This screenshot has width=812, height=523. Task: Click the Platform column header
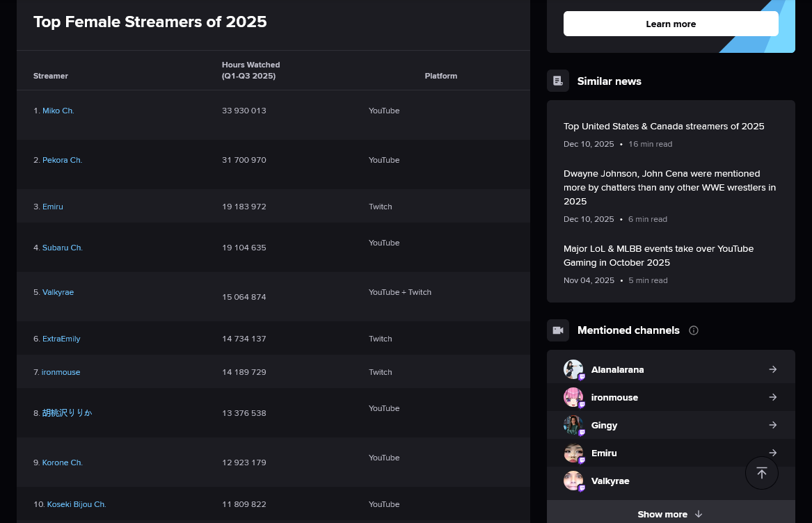pyautogui.click(x=440, y=76)
